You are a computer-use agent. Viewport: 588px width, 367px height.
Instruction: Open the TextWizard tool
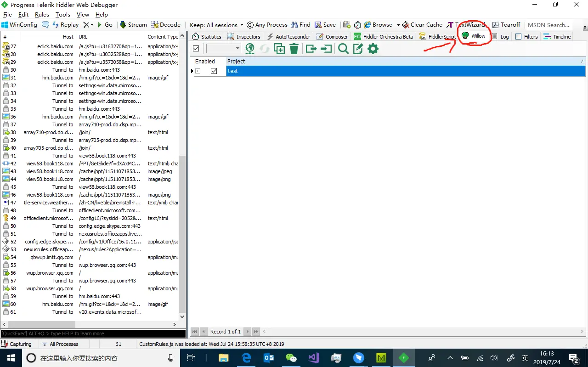pos(466,25)
